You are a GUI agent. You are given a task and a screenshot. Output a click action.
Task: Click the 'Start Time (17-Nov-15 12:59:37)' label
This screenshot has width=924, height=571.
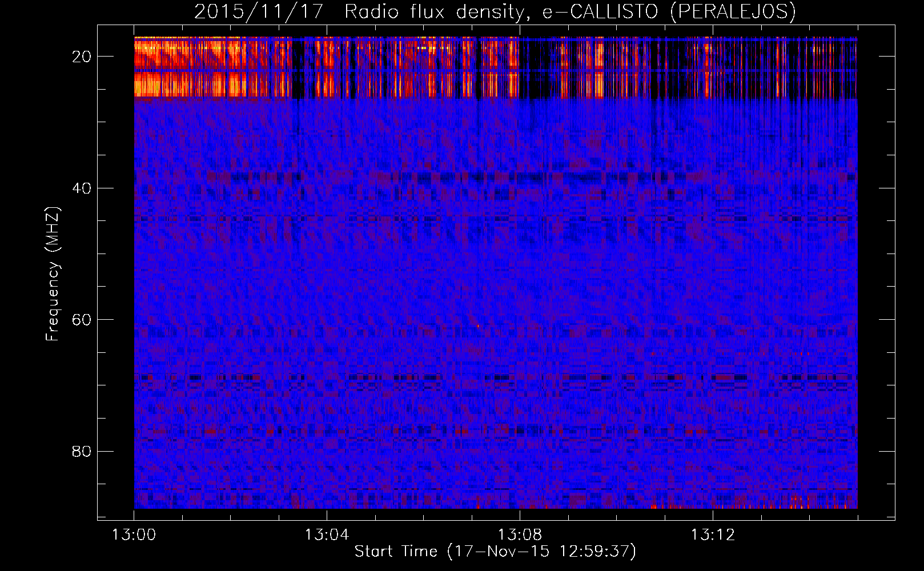[495, 552]
